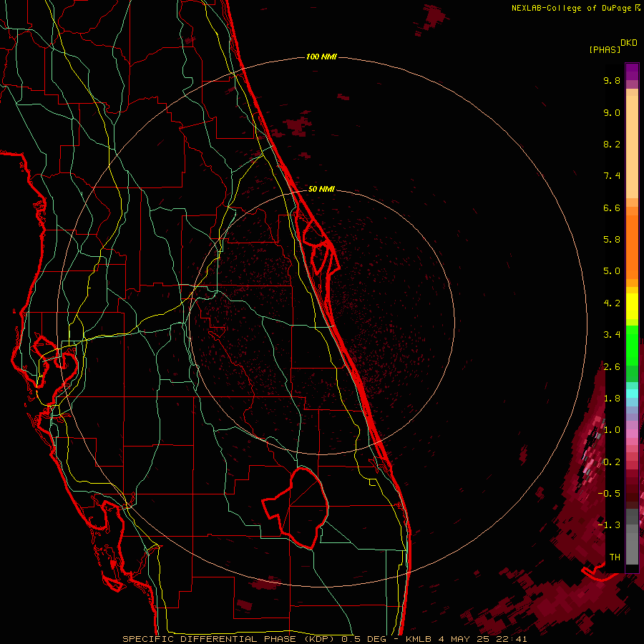This screenshot has width=644, height=644.
Task: Click the 9.0 scale value
Action: (x=612, y=112)
